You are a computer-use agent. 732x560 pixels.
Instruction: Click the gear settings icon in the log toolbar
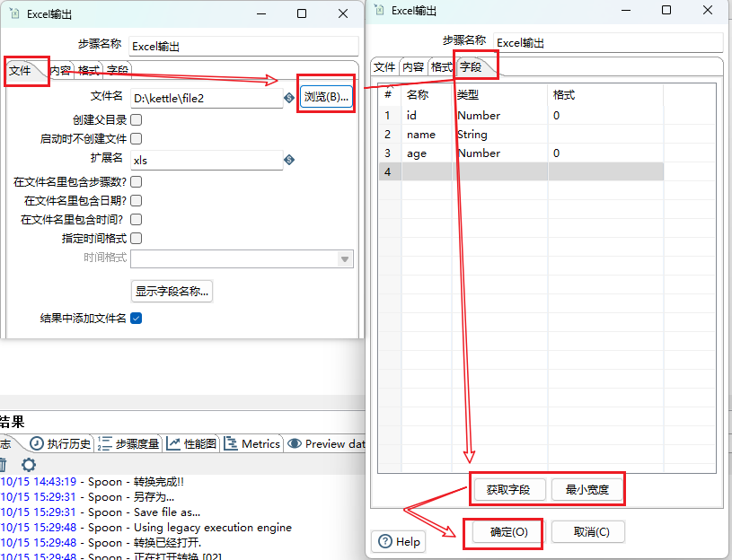29,464
